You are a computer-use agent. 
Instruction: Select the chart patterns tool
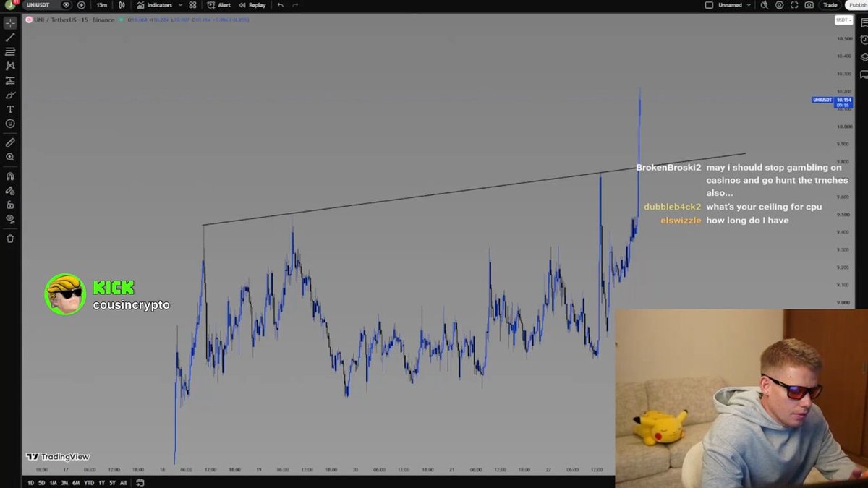tap(10, 66)
